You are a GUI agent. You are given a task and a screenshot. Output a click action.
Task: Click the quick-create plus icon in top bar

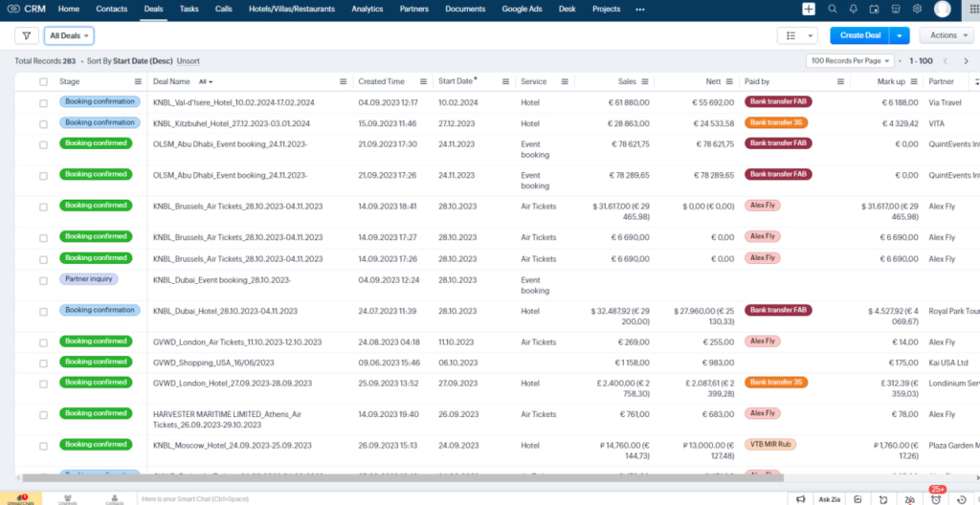(x=809, y=9)
